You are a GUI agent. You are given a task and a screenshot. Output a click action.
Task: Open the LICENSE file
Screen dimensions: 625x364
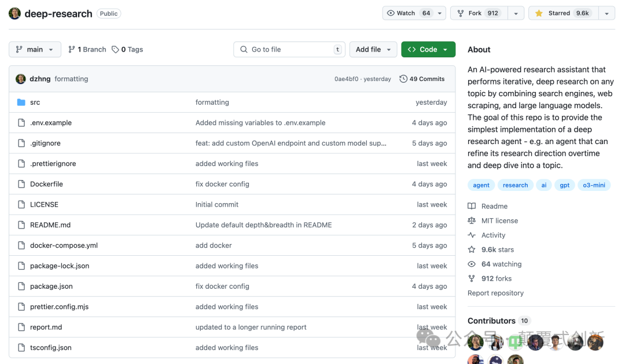44,204
